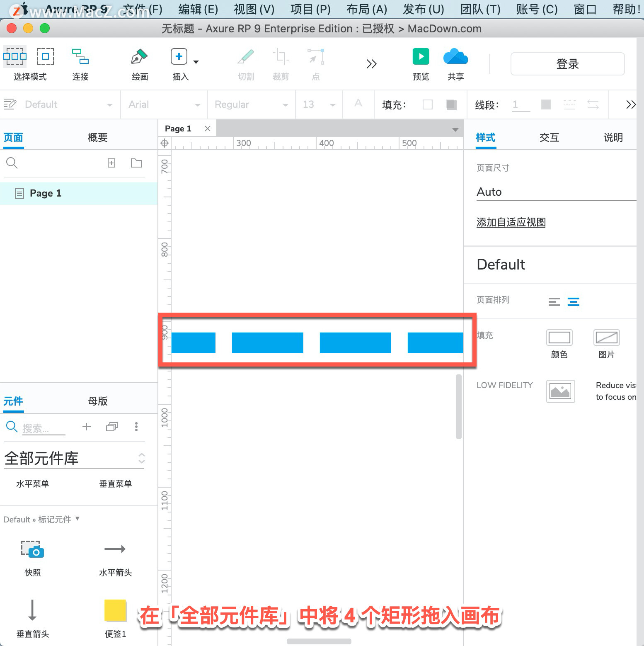The height and width of the screenshot is (646, 644).
Task: Add a new folder icon
Action: (136, 163)
